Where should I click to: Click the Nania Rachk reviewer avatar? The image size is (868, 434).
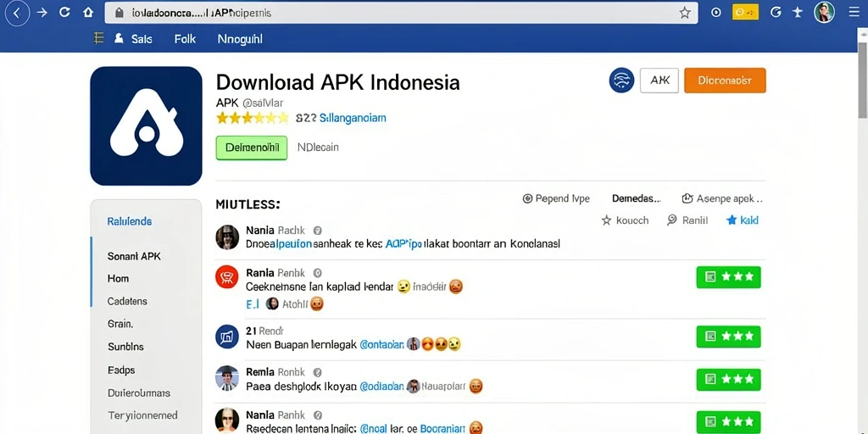click(x=227, y=237)
